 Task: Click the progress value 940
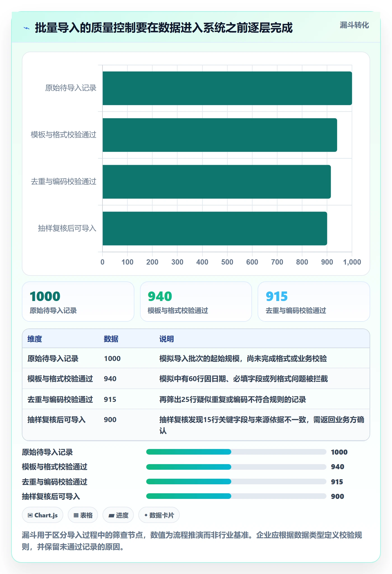click(337, 467)
